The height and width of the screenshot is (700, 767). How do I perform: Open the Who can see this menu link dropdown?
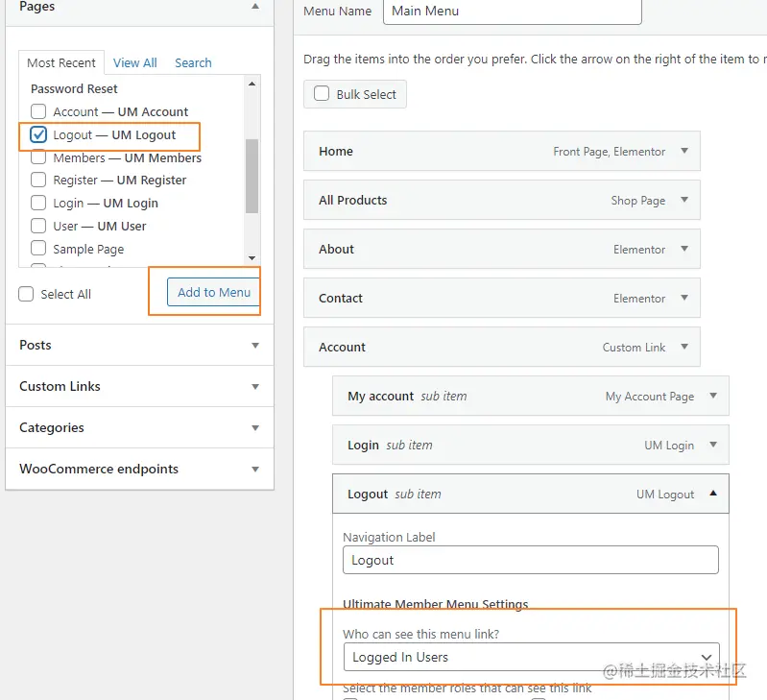pos(531,657)
